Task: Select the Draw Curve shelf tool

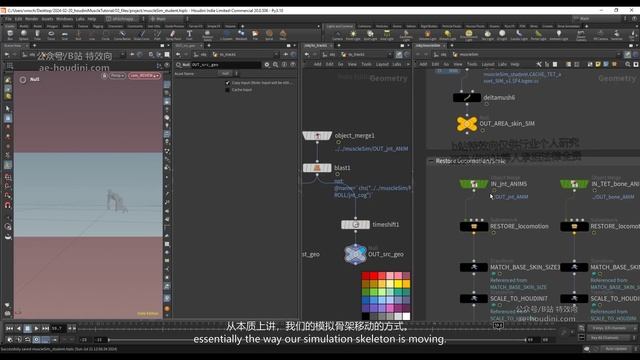Action: (x=142, y=35)
